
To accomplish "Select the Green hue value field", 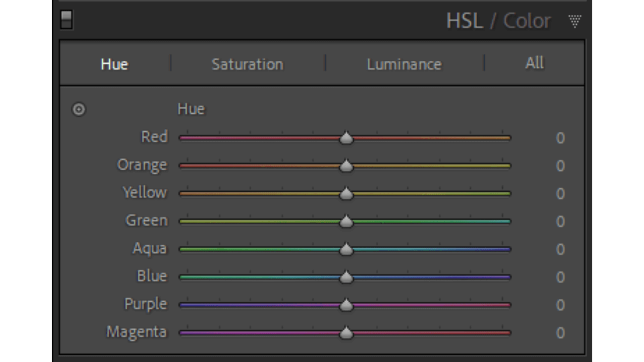I will click(x=560, y=221).
